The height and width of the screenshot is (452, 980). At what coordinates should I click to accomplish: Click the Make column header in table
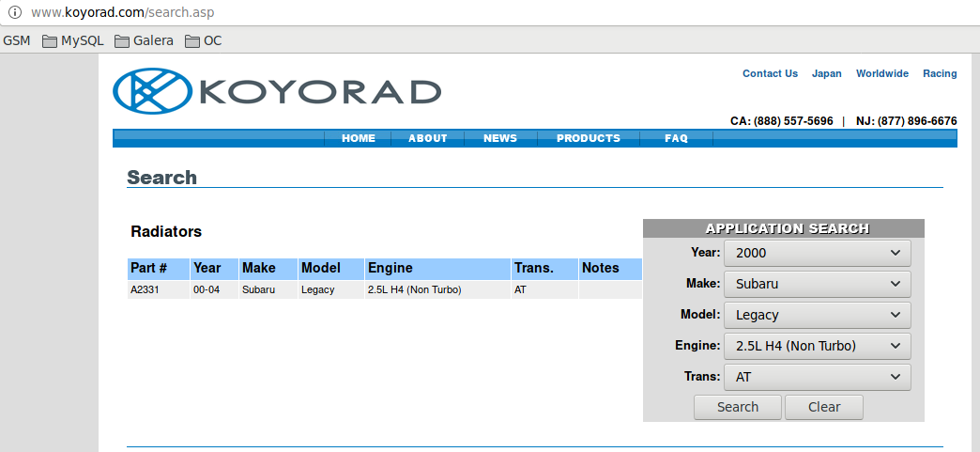pos(268,269)
